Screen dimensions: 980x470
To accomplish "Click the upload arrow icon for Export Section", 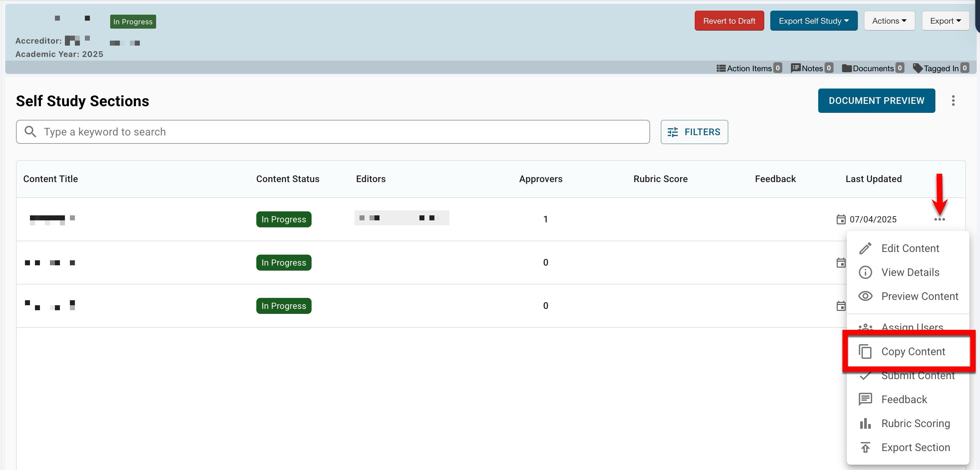I will (865, 447).
